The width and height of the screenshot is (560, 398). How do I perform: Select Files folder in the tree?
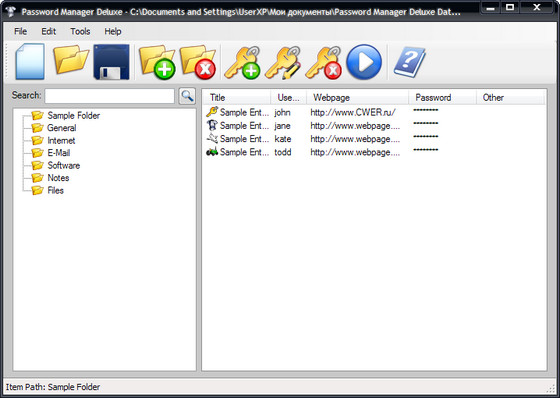(x=55, y=190)
